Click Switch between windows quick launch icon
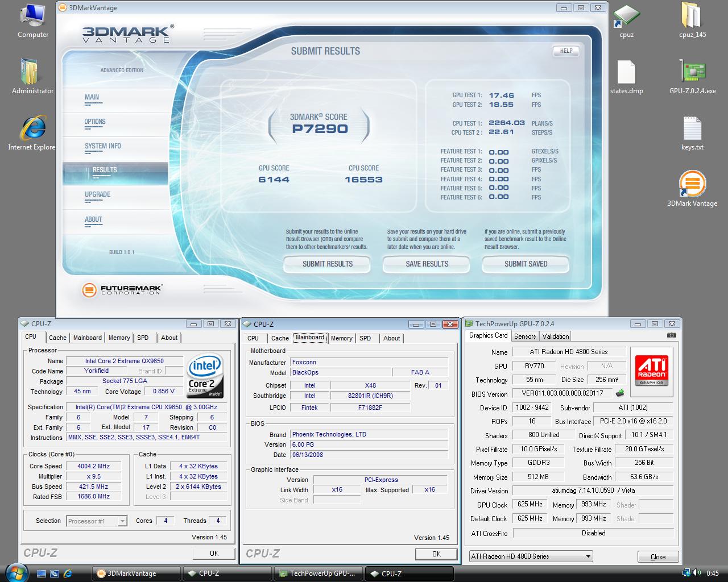Viewport: 728px width, 582px height. (x=55, y=573)
